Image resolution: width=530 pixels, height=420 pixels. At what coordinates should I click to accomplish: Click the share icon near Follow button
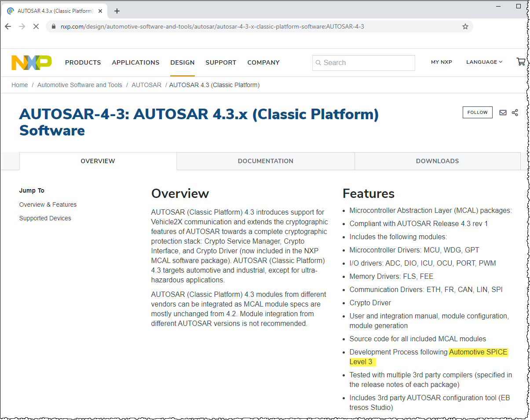tap(515, 113)
